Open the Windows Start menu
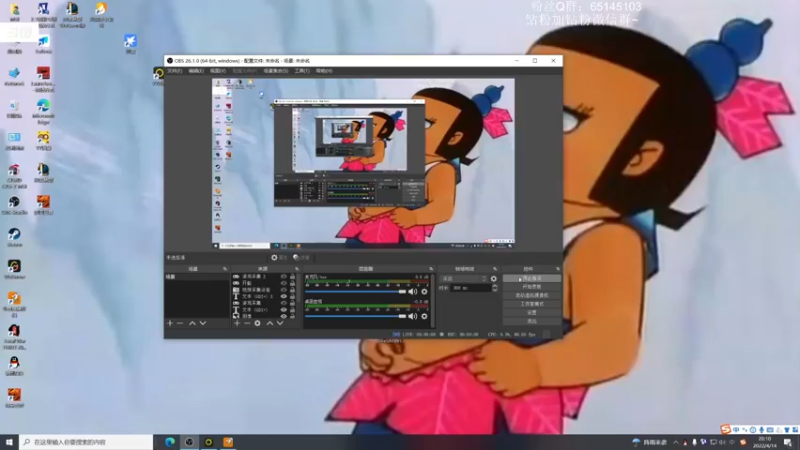This screenshot has height=450, width=800. point(9,442)
